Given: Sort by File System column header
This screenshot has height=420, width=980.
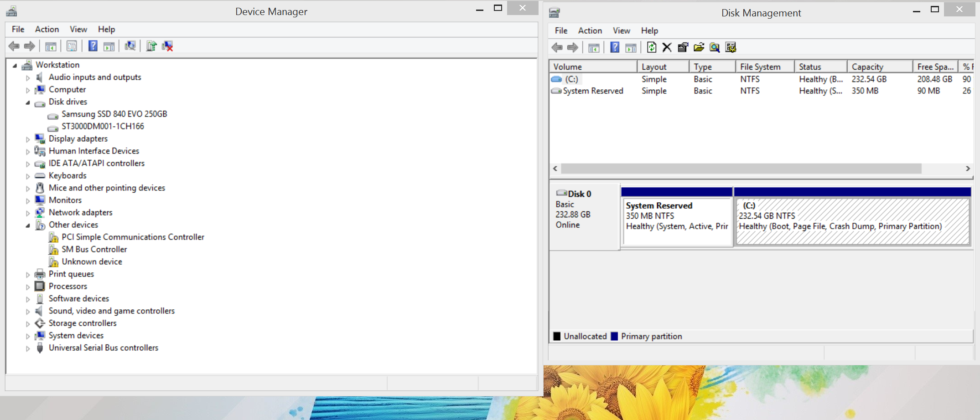Looking at the screenshot, I should pyautogui.click(x=765, y=67).
